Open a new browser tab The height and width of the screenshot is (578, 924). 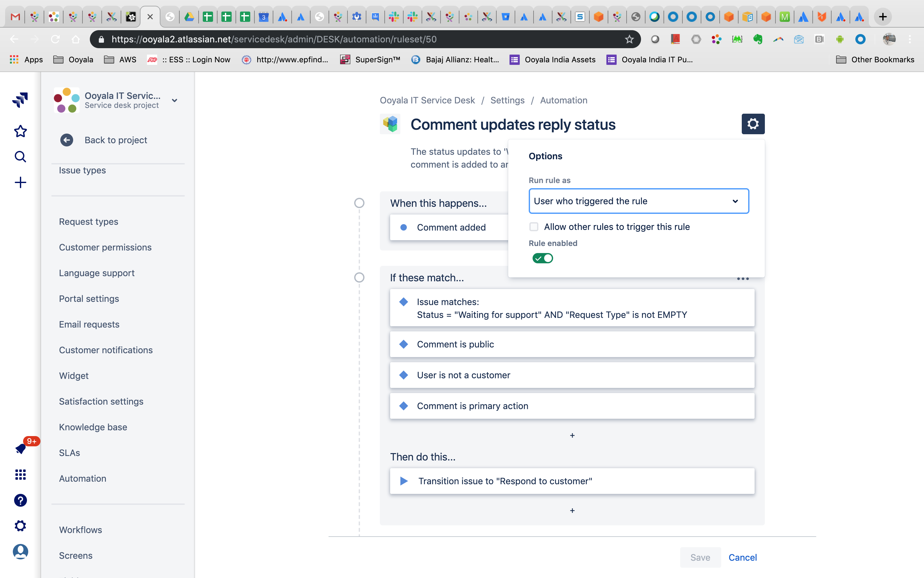(882, 17)
